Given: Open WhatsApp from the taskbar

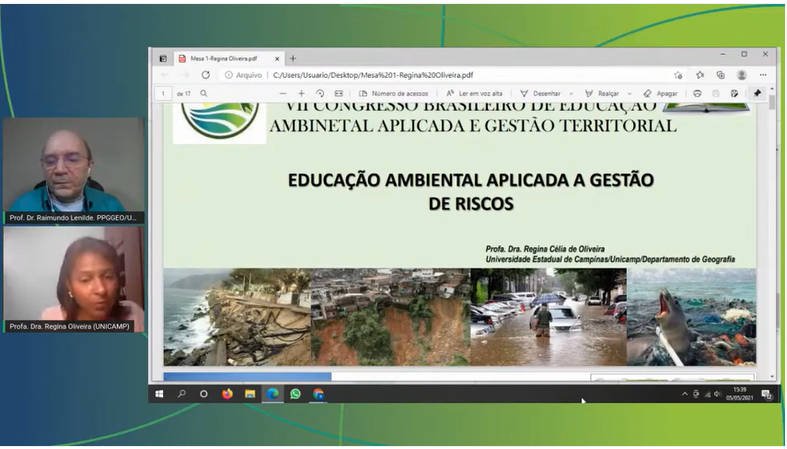Looking at the screenshot, I should tap(296, 394).
